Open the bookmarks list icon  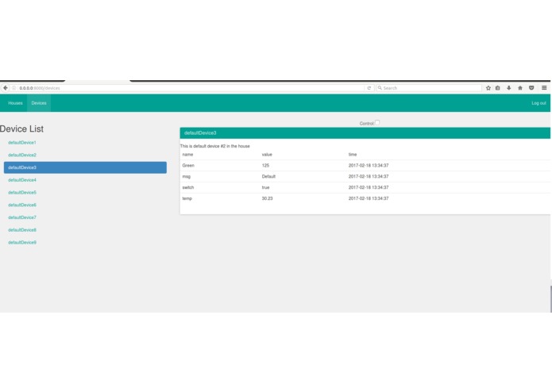498,88
